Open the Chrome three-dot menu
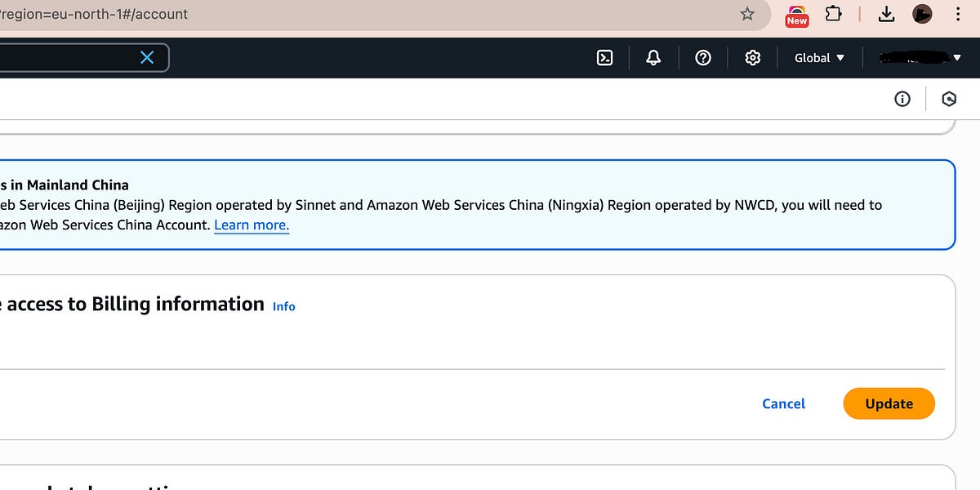 pyautogui.click(x=958, y=14)
